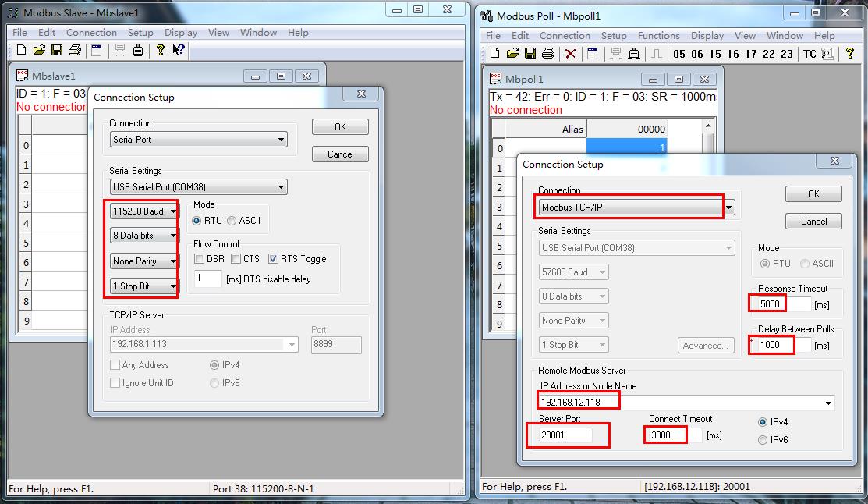This screenshot has width=868, height=504.
Task: Click the Save icon in Modbus Slave toolbar
Action: [57, 50]
